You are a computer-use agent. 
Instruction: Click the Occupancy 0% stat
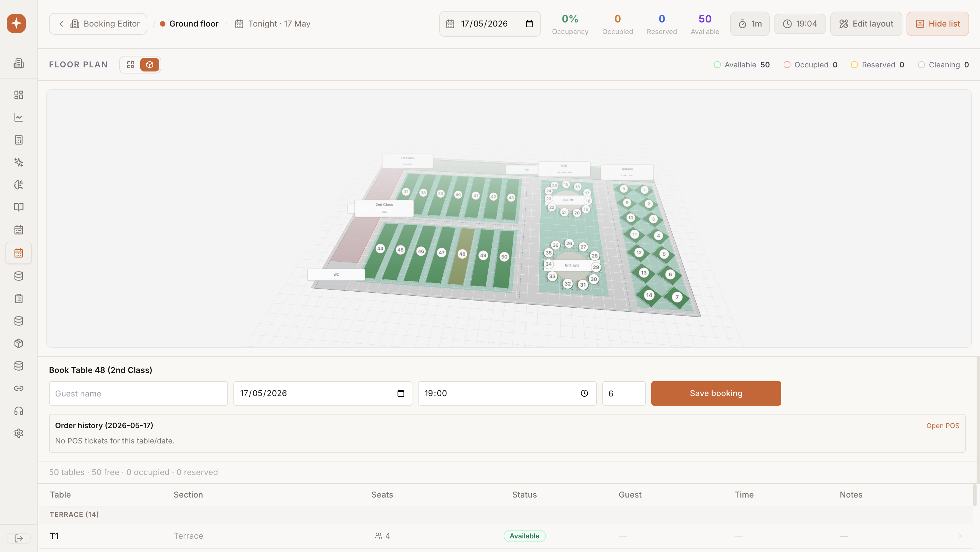570,24
